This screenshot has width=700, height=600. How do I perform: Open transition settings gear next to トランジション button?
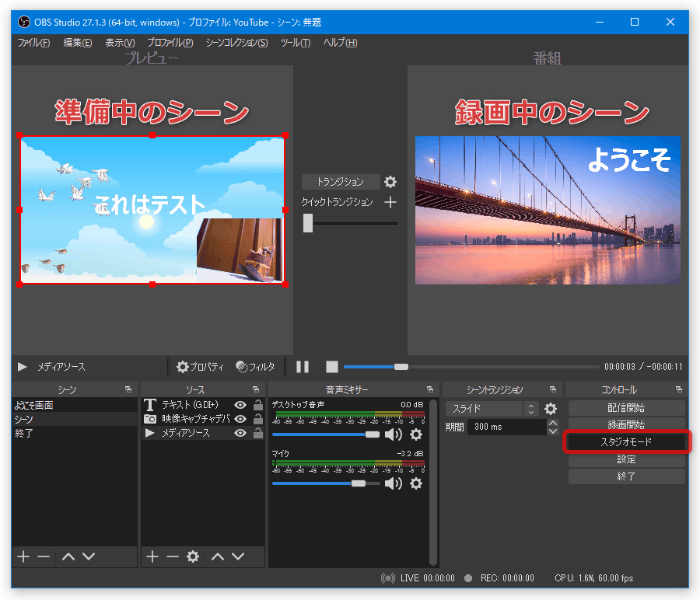coord(390,182)
